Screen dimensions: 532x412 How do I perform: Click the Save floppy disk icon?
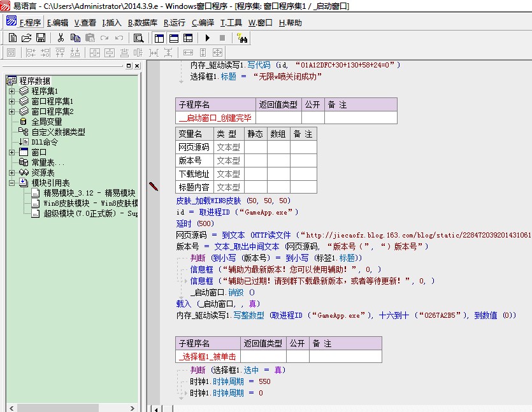pyautogui.click(x=41, y=38)
